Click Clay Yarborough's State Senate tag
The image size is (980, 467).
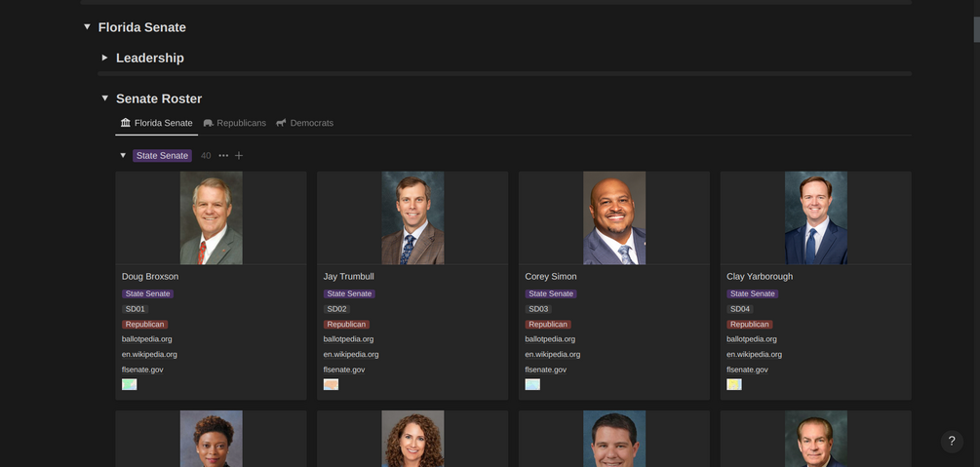[x=753, y=293]
